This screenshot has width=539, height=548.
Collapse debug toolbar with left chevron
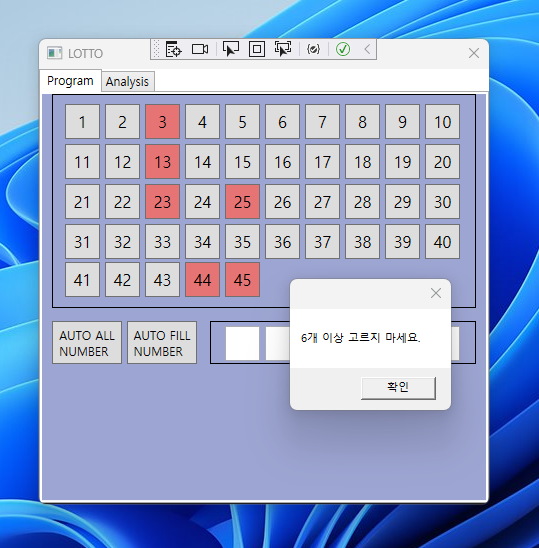point(367,49)
